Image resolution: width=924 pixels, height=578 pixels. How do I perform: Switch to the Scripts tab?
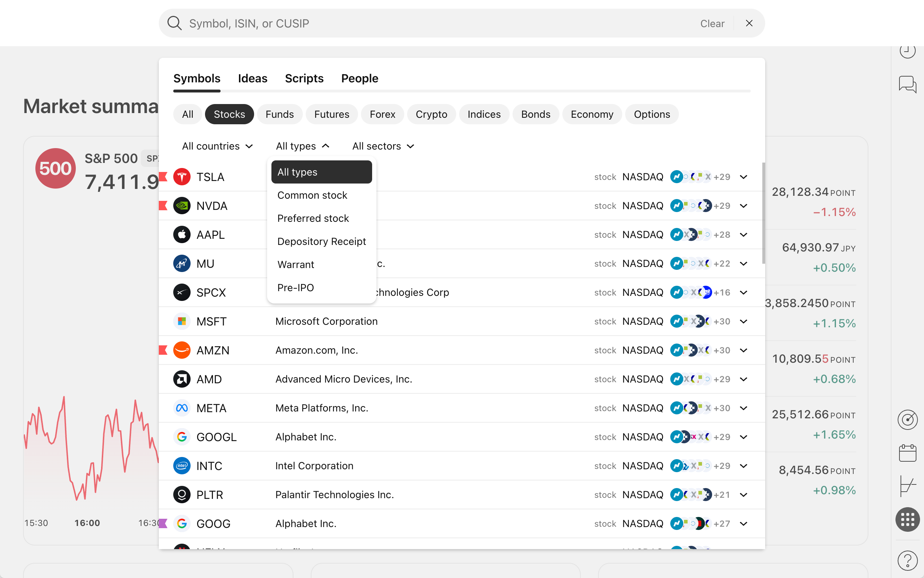(304, 78)
